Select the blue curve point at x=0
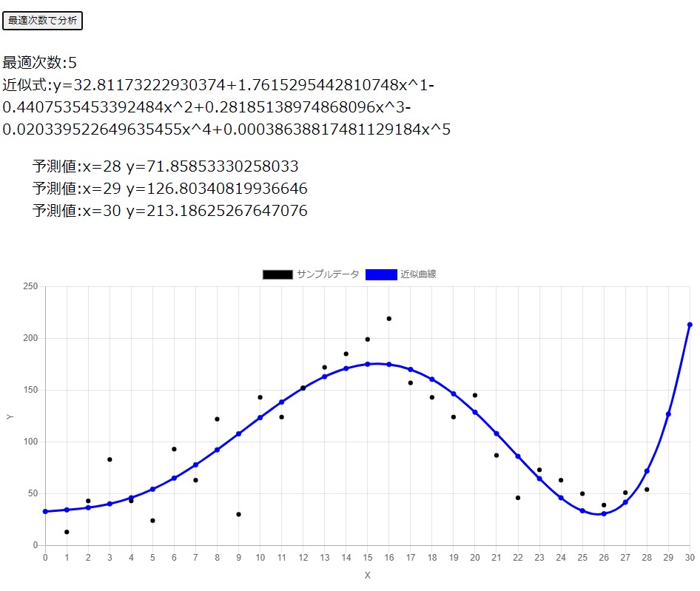This screenshot has width=700, height=591. 45,511
